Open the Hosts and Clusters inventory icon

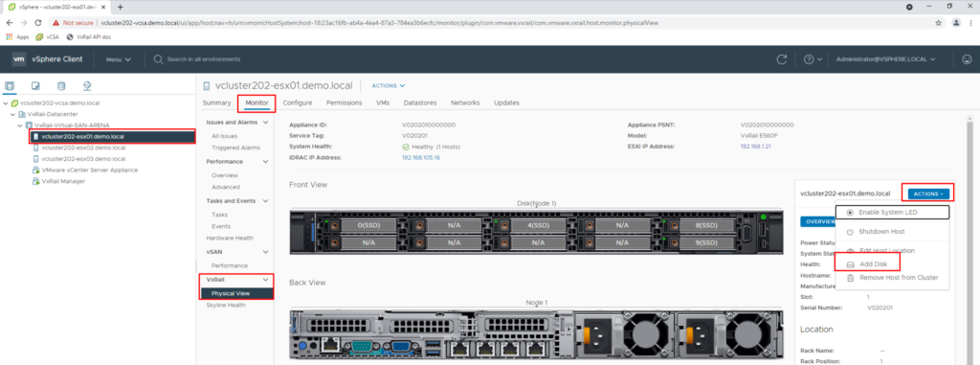[10, 86]
